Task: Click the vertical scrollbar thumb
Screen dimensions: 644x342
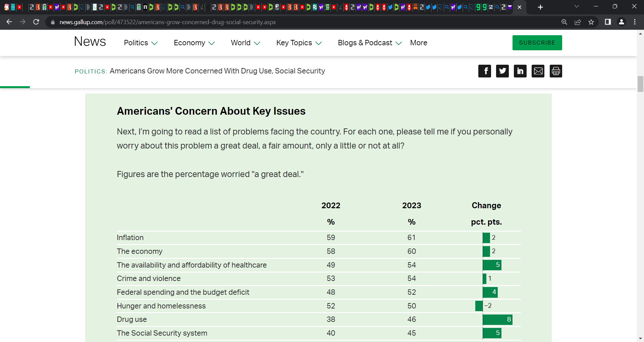Action: 640,84
